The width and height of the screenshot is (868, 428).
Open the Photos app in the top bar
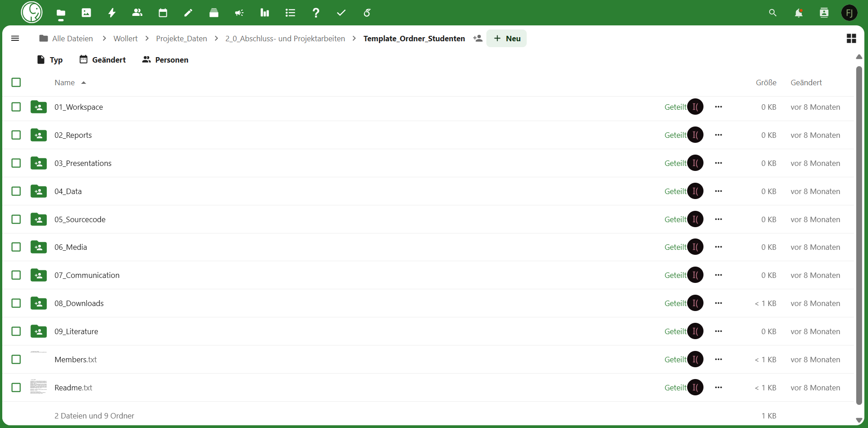(86, 13)
